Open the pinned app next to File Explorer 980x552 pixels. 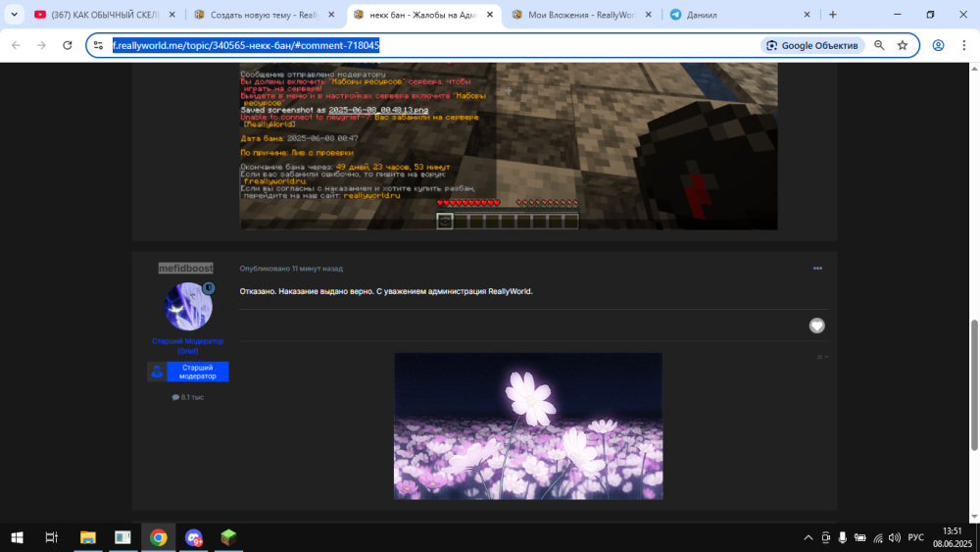pos(123,537)
